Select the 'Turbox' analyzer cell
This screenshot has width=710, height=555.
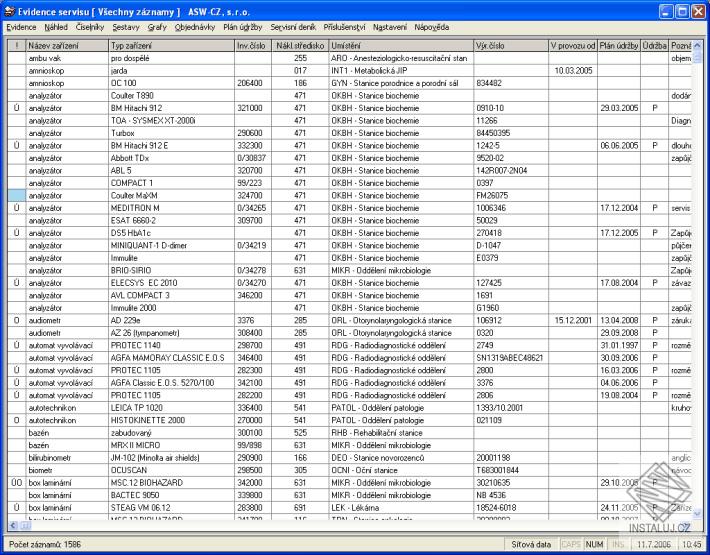coord(172,133)
